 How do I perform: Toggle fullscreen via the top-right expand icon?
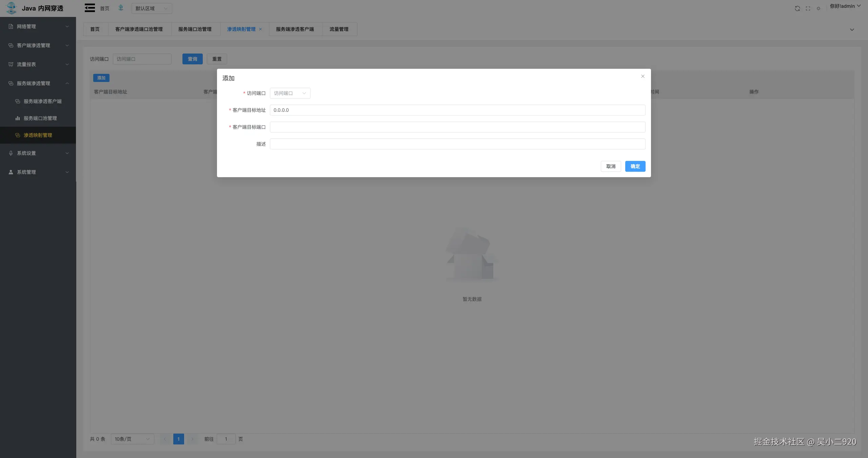[808, 8]
